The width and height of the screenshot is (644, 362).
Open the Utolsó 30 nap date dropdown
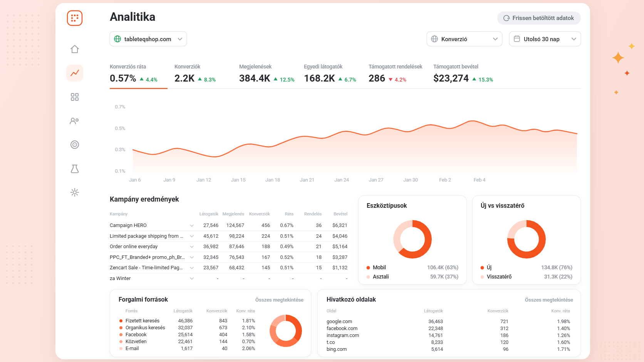(x=545, y=39)
